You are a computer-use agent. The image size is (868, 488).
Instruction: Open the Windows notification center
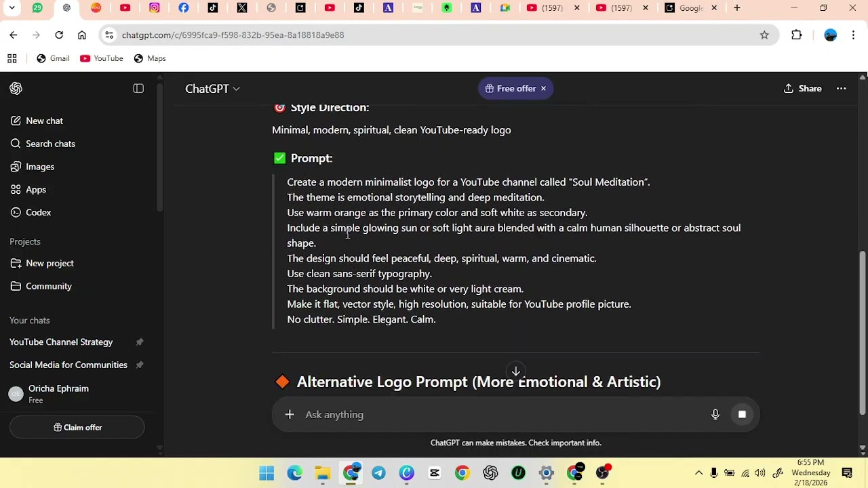[847, 473]
